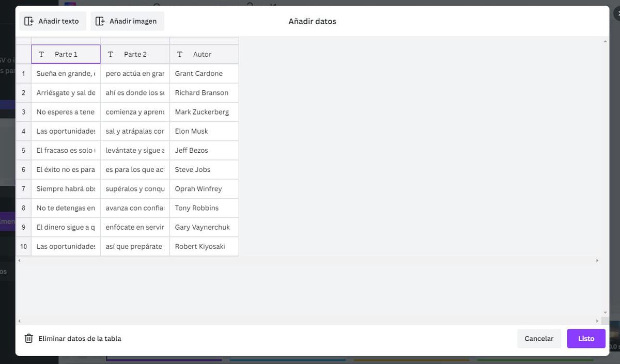Click the text type icon in Parte 1 header
Screen dimensions: 620x364
41,54
